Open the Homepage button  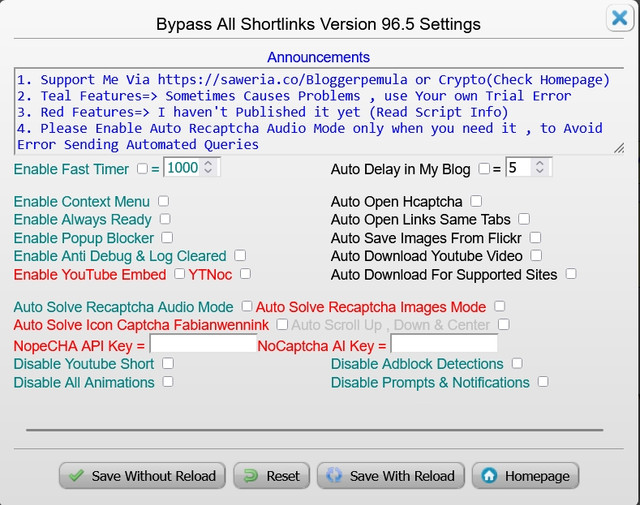pos(526,476)
